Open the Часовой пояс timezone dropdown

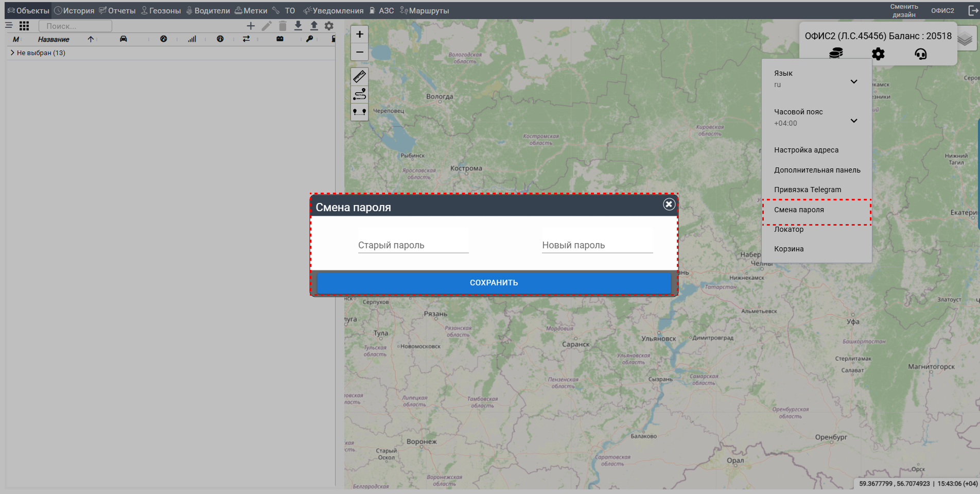pyautogui.click(x=853, y=121)
